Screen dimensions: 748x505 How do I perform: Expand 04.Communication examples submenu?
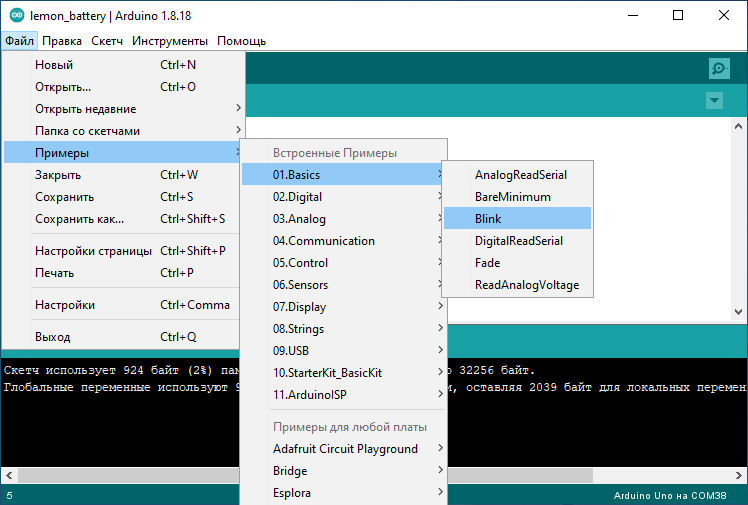pyautogui.click(x=343, y=240)
